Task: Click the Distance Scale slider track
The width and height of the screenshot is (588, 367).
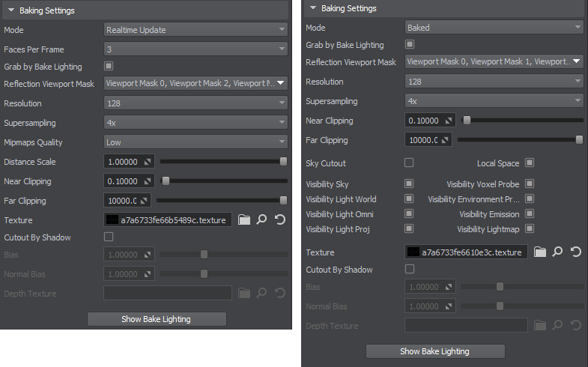Action: 221,162
